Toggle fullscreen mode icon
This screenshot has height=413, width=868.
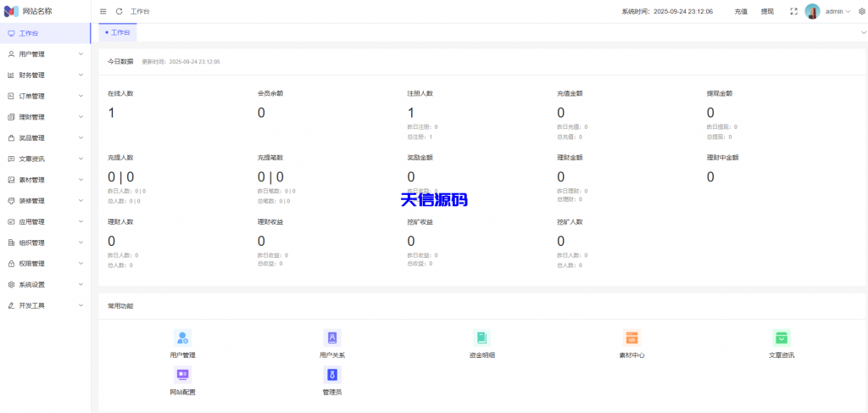click(x=793, y=12)
